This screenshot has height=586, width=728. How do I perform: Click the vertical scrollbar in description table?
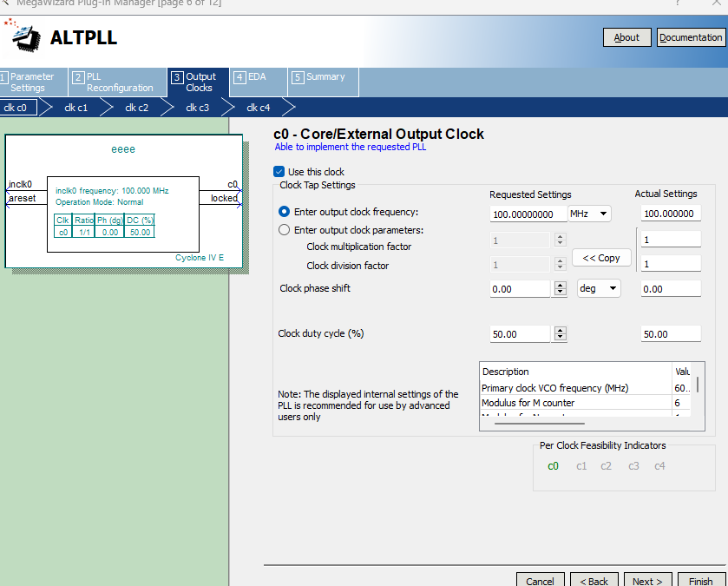[x=698, y=385]
